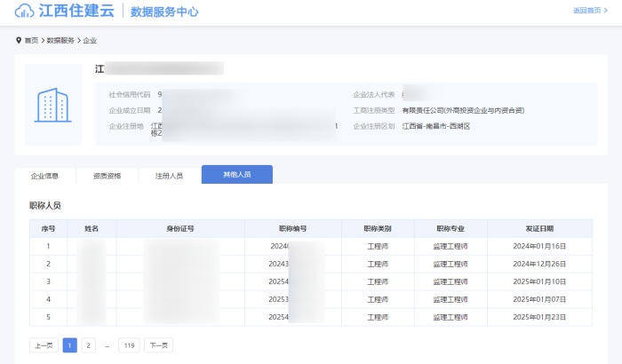The height and width of the screenshot is (364, 622).
Task: Click current page 1 button
Action: pyautogui.click(x=69, y=345)
